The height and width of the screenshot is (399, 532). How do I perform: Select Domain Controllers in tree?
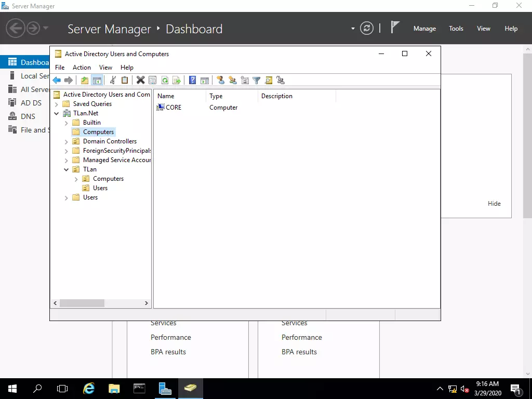[x=110, y=141]
